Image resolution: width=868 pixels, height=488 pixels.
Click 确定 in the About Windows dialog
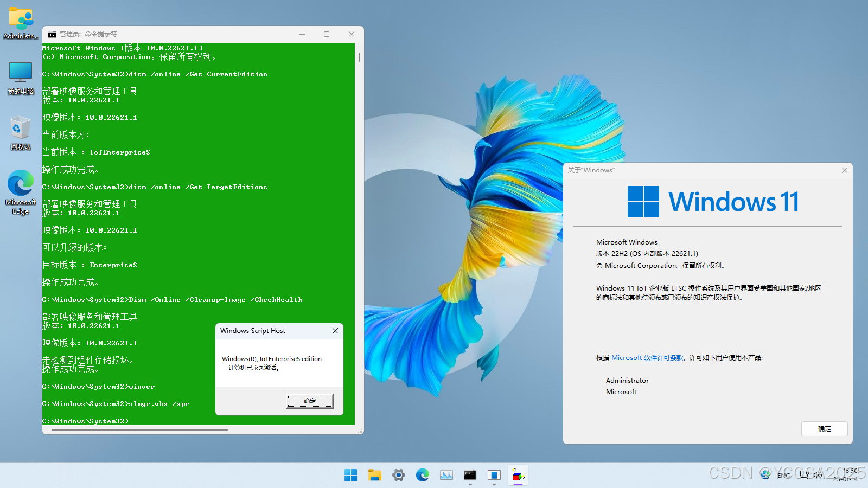[825, 429]
